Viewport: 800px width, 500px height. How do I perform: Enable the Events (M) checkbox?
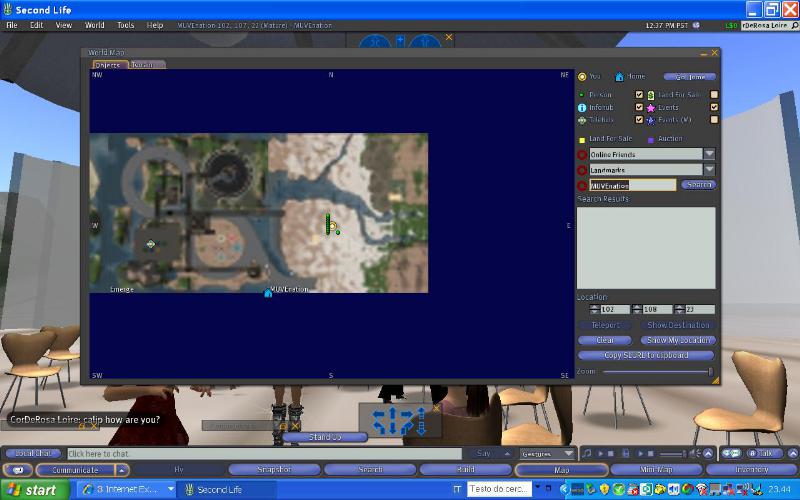click(714, 119)
